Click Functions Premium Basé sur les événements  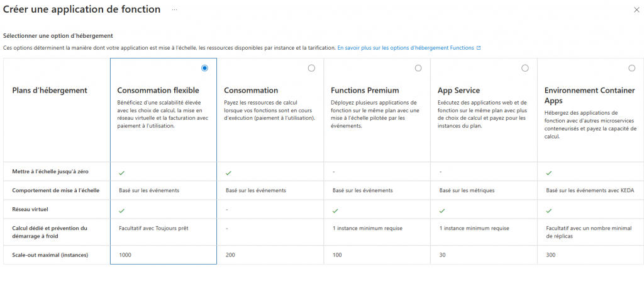pos(363,190)
